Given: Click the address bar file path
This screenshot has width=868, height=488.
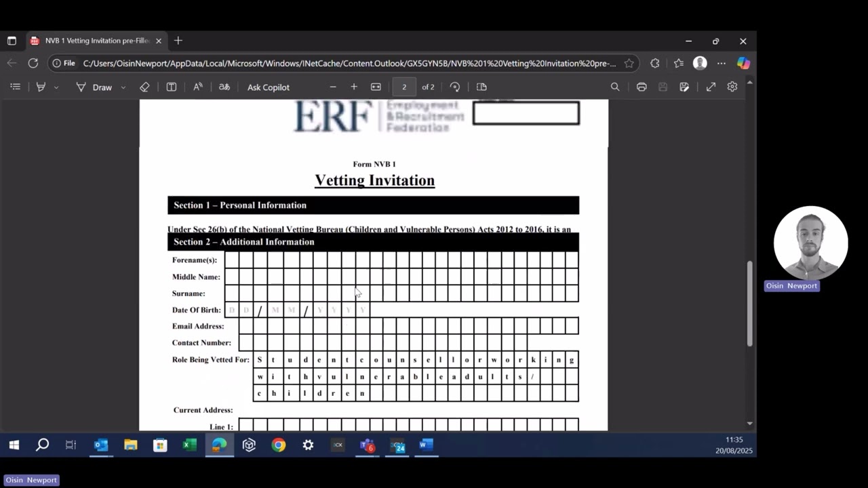Looking at the screenshot, I should click(x=349, y=63).
